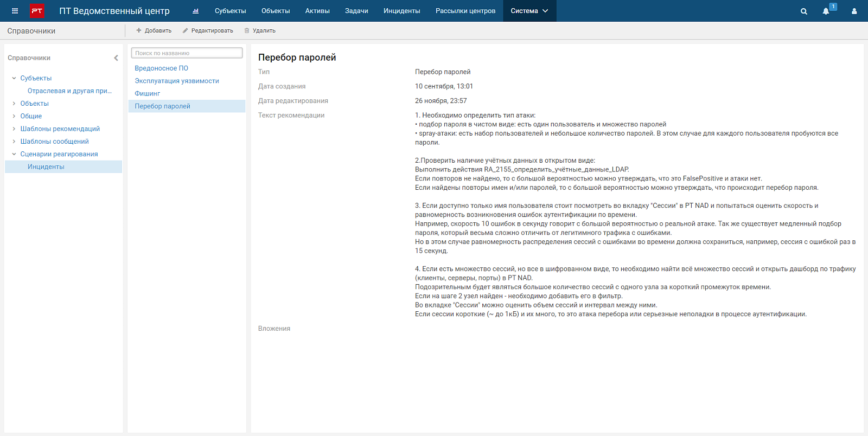
Task: Click the ПТ Ведомственный центр title
Action: 114,11
